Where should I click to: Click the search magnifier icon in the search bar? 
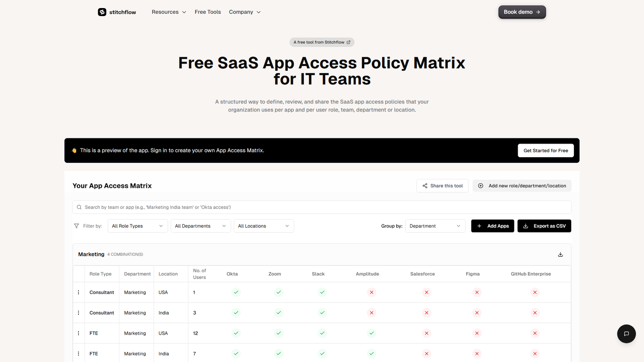(79, 207)
